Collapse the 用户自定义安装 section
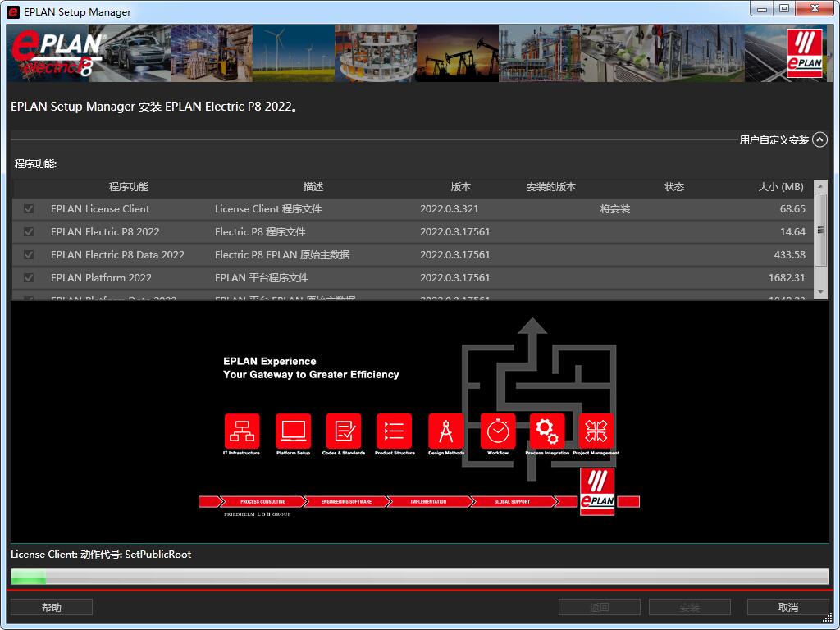The width and height of the screenshot is (840, 630). point(819,140)
